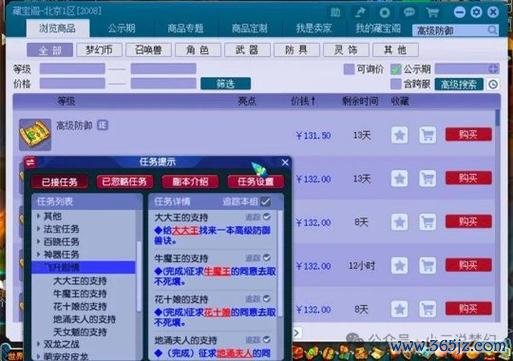
Task: Toggle 追踪 for 地涌夫人的支持 task
Action: 267,340
